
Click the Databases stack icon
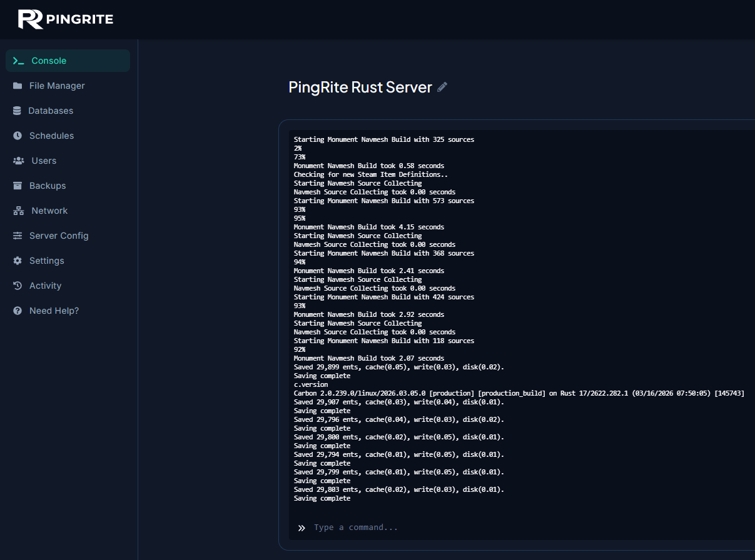click(18, 111)
